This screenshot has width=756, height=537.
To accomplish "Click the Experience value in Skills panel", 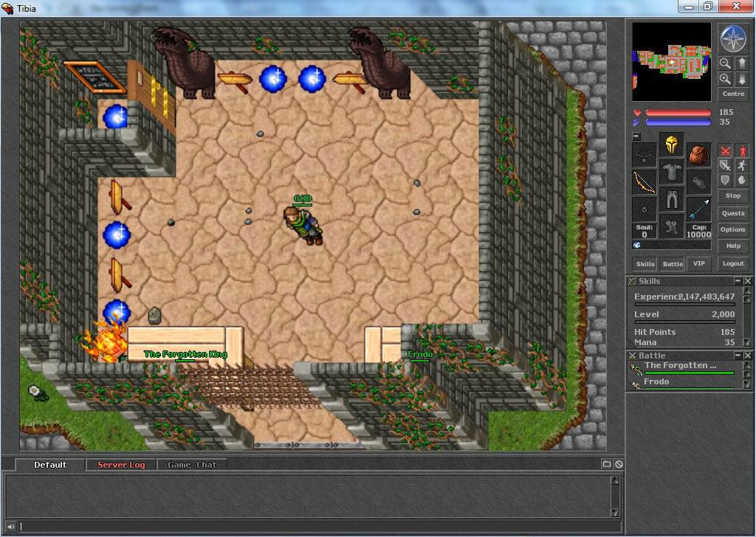I will pyautogui.click(x=707, y=297).
